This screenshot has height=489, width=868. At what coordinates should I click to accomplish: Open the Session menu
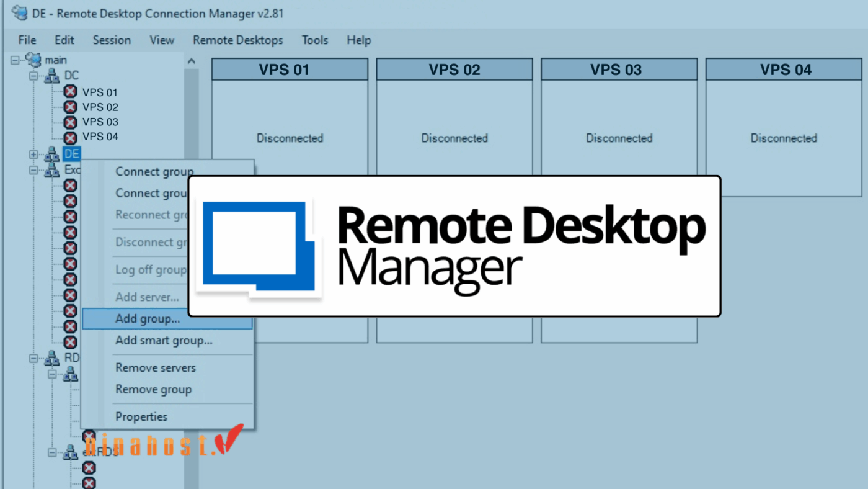point(112,40)
